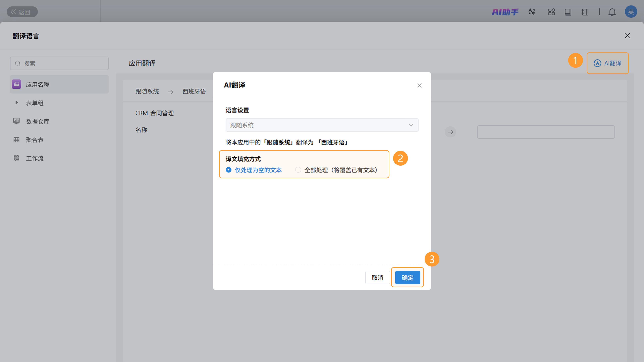
Task: Open the language switch translate icon
Action: point(532,12)
